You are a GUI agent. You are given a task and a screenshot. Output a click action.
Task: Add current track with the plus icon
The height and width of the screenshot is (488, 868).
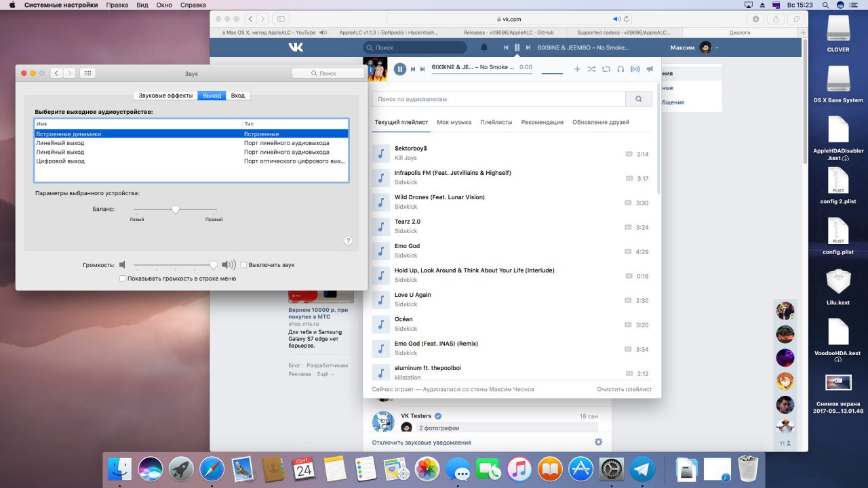[577, 68]
